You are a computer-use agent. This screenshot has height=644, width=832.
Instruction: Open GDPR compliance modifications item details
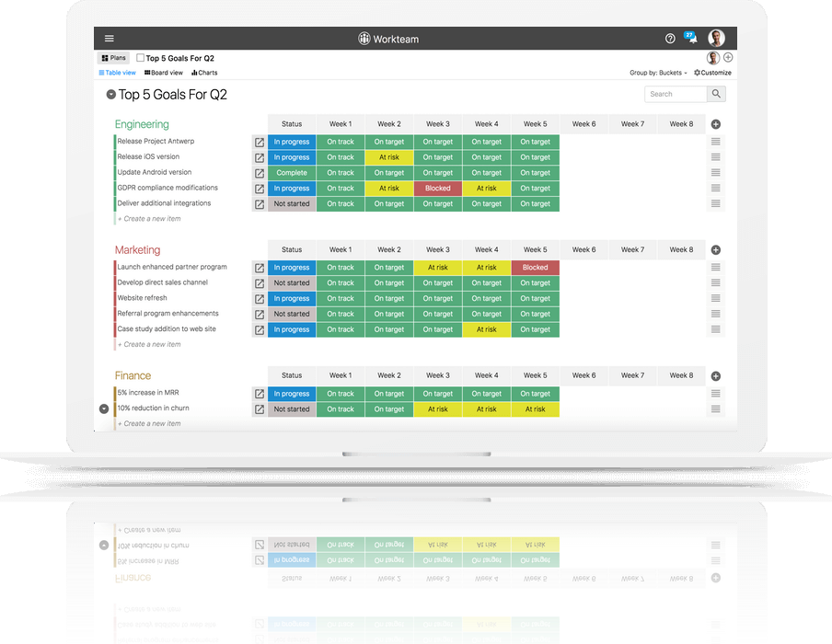[260, 189]
